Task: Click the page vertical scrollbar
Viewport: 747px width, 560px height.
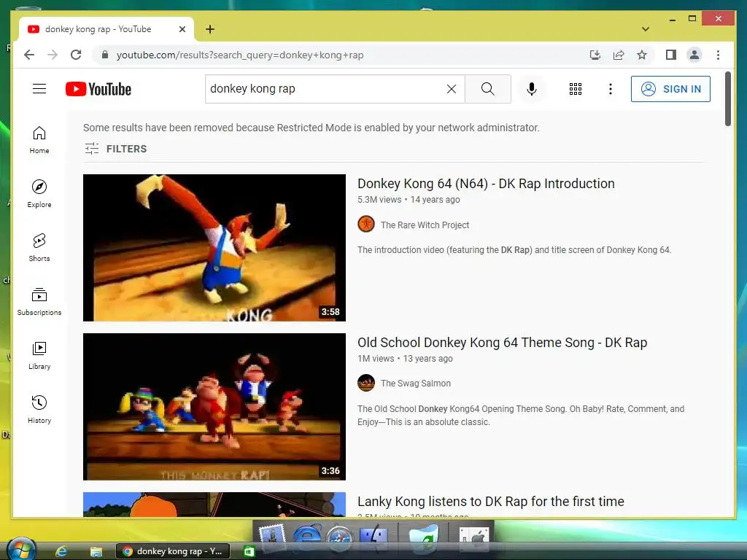Action: [x=727, y=99]
